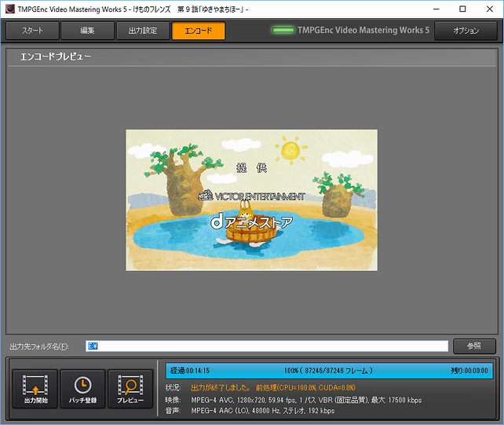Click the エンコードプレビュー panel header
The width and height of the screenshot is (504, 425).
coord(252,57)
